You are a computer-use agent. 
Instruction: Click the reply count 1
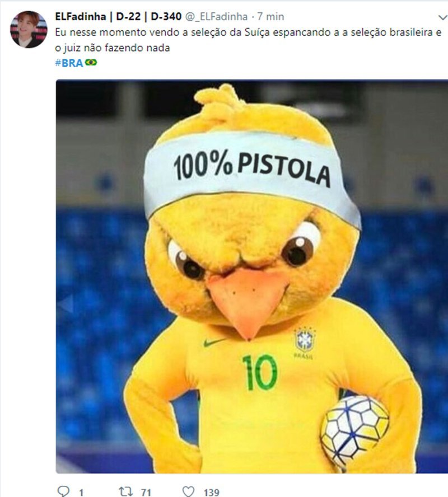coord(81,493)
